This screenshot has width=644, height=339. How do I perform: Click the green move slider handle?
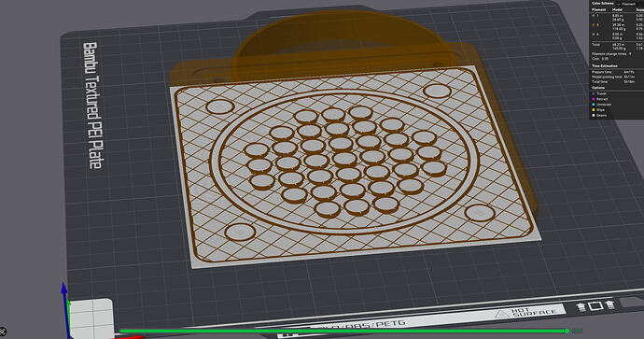tap(567, 331)
